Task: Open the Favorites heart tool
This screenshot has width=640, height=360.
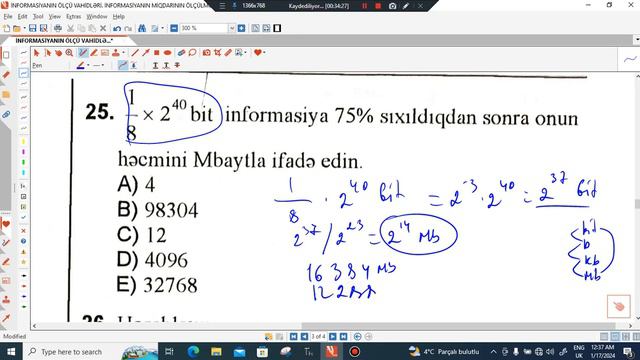Action: pos(258,52)
